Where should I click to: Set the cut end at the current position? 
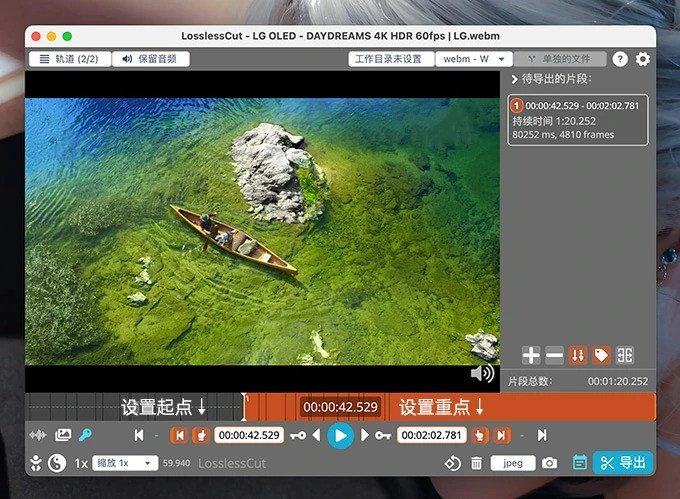coord(480,435)
